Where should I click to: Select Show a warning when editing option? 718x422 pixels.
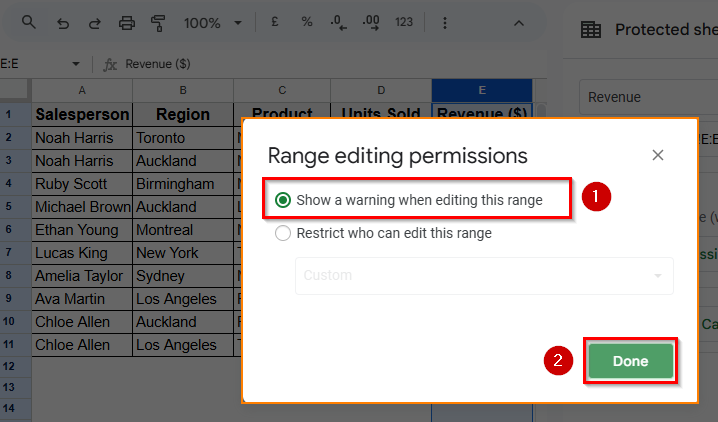coord(283,200)
